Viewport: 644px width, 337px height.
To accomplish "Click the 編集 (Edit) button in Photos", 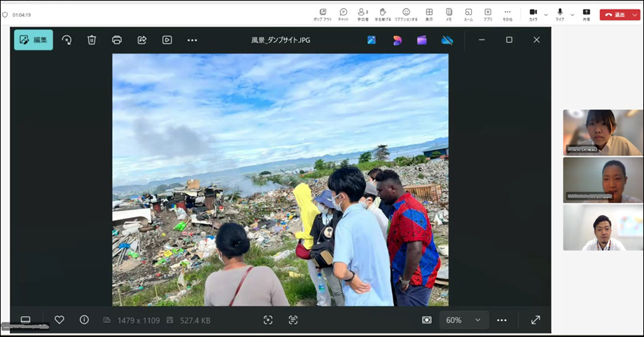I will 33,40.
